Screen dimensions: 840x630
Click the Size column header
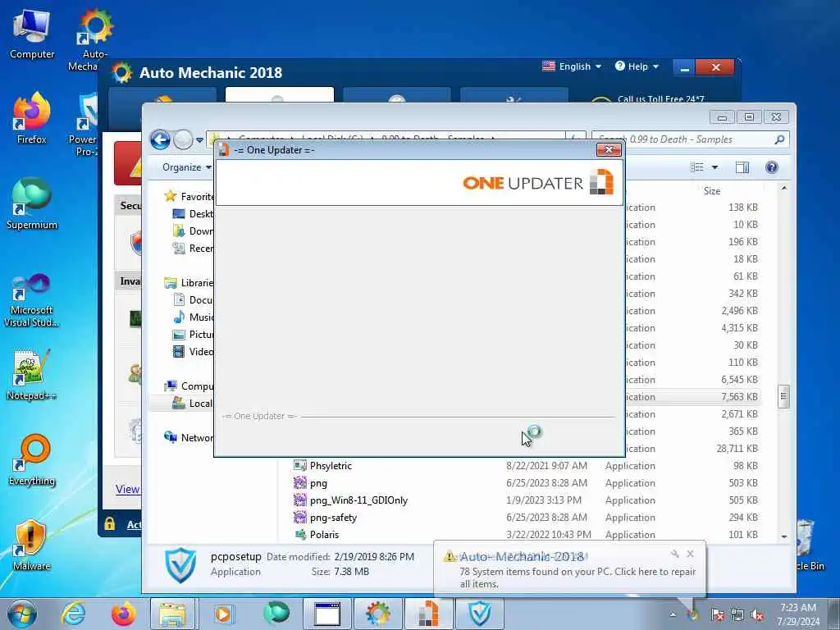tap(711, 190)
